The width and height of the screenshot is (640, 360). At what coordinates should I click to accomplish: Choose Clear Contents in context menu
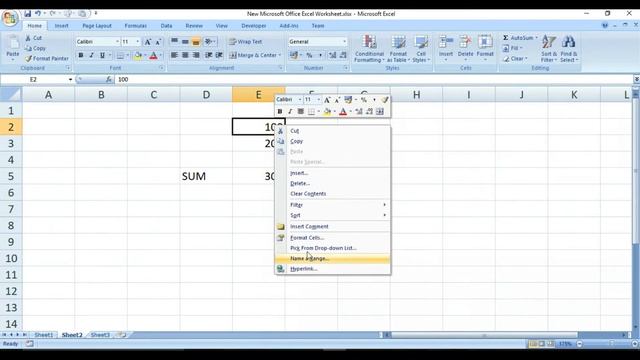(333, 194)
